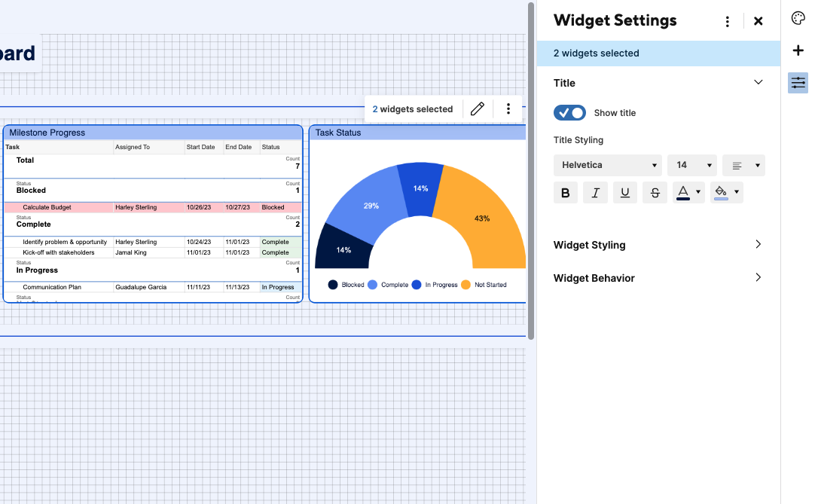Open three-dot menu beside widgets selected label
The width and height of the screenshot is (815, 504).
point(508,108)
